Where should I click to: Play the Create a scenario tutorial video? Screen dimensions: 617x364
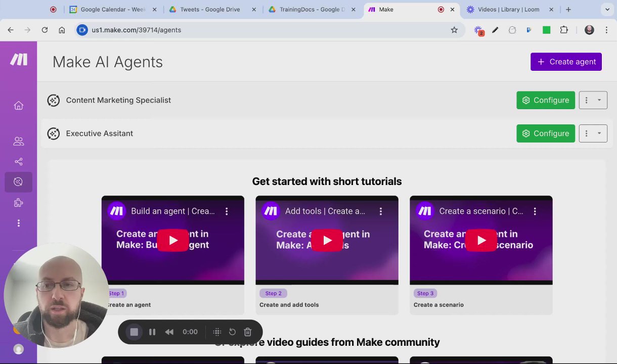point(481,240)
